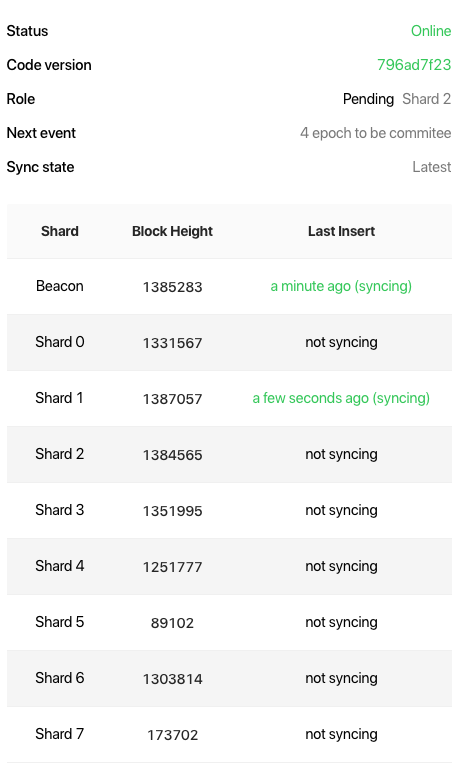472x775 pixels.
Task: Select code version 796ad7f23
Action: [414, 65]
